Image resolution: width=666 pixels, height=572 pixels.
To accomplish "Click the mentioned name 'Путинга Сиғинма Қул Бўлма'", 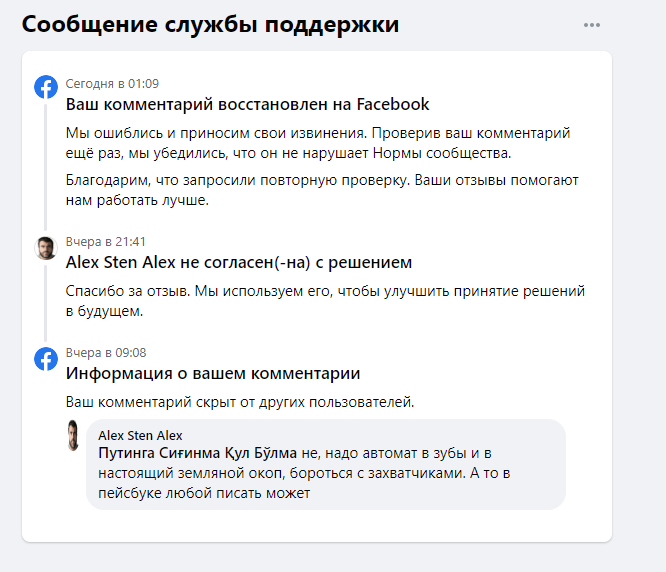I will (x=198, y=453).
